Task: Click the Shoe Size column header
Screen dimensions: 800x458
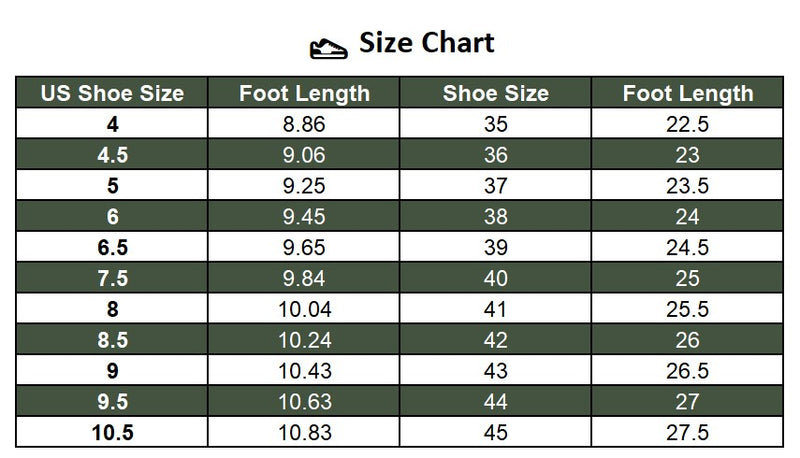Action: 495,93
